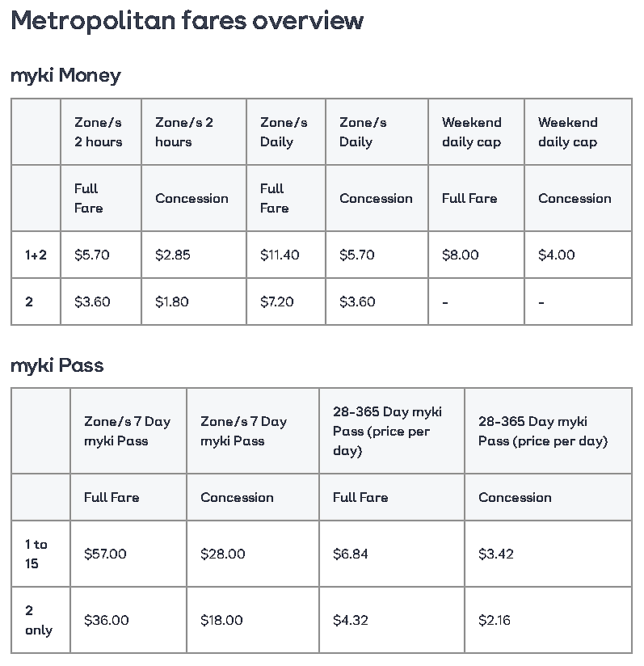This screenshot has width=644, height=666.
Task: Click the $8.00 weekend daily cap cell
Action: (x=476, y=255)
